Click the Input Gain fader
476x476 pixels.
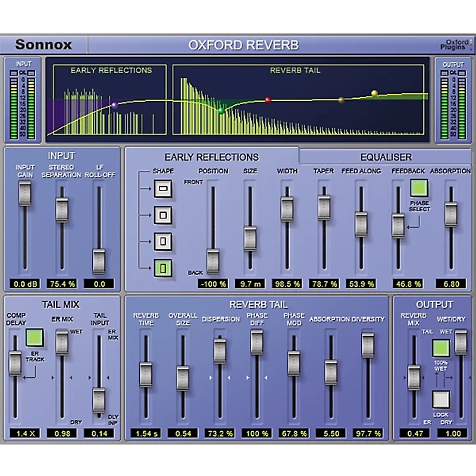(25, 193)
